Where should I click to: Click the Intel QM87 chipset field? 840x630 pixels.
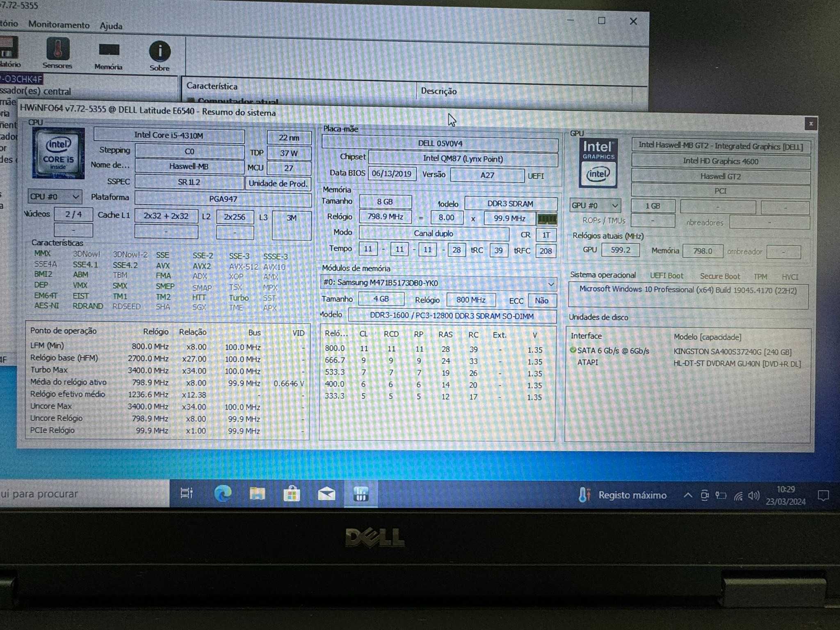463,159
